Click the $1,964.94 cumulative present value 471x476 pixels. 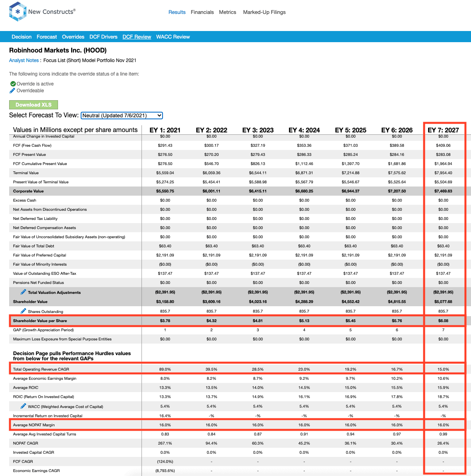(x=443, y=163)
